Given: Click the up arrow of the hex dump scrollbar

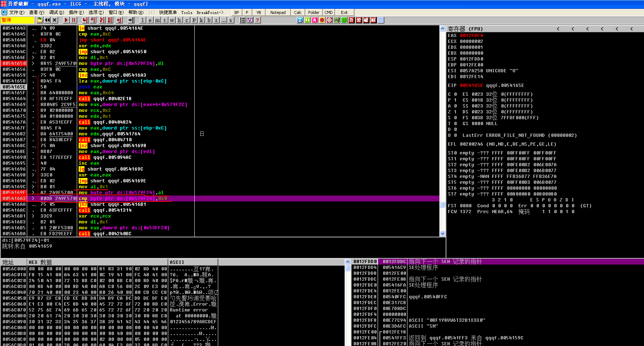Looking at the screenshot, I should pyautogui.click(x=348, y=262).
